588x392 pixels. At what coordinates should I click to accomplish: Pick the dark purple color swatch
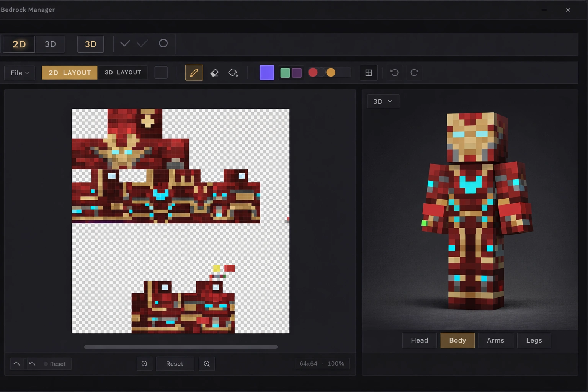(297, 73)
